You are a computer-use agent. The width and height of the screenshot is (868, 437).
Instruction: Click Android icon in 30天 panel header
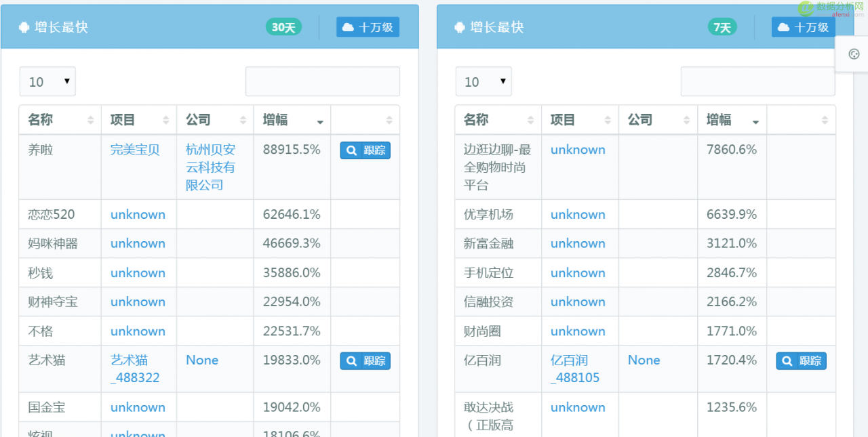(24, 27)
